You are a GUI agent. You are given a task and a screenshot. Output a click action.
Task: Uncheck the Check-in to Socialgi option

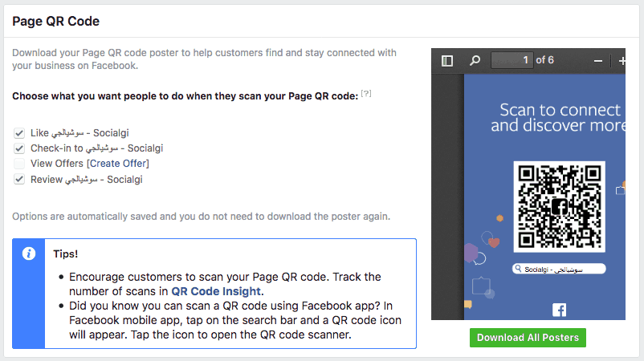coord(19,148)
